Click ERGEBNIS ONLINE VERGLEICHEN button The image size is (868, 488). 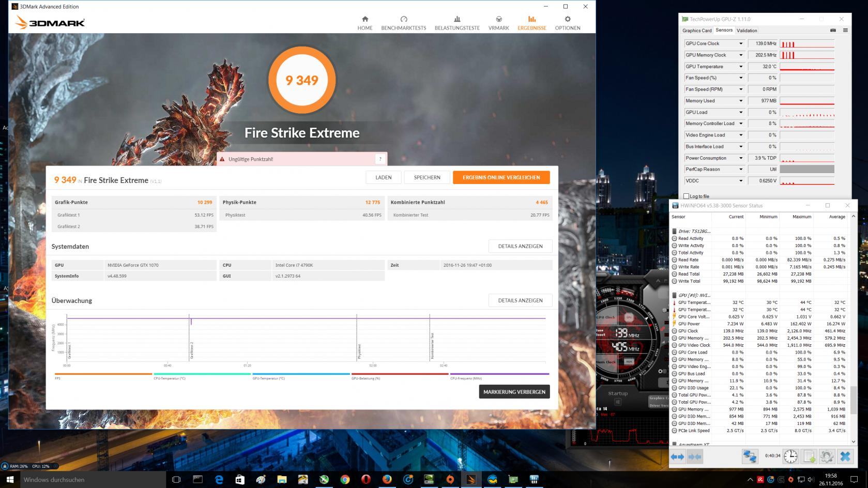(501, 177)
